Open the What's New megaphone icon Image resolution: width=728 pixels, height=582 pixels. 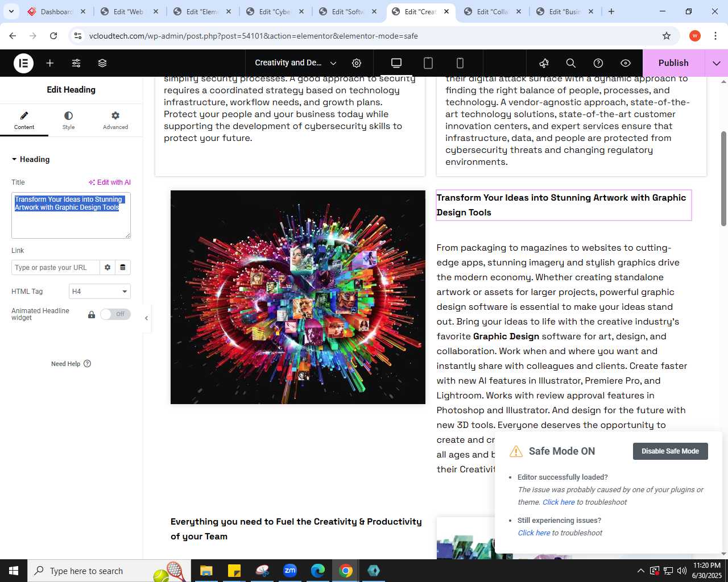click(544, 63)
